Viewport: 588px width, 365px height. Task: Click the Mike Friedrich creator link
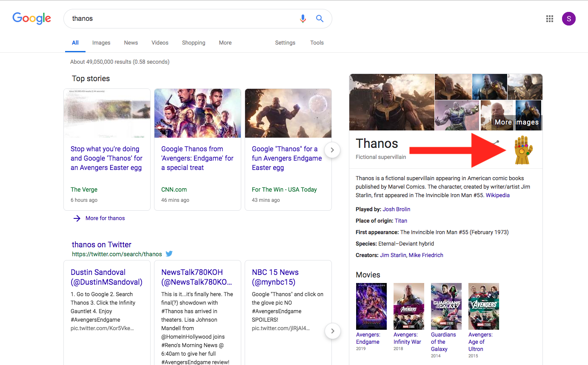426,255
